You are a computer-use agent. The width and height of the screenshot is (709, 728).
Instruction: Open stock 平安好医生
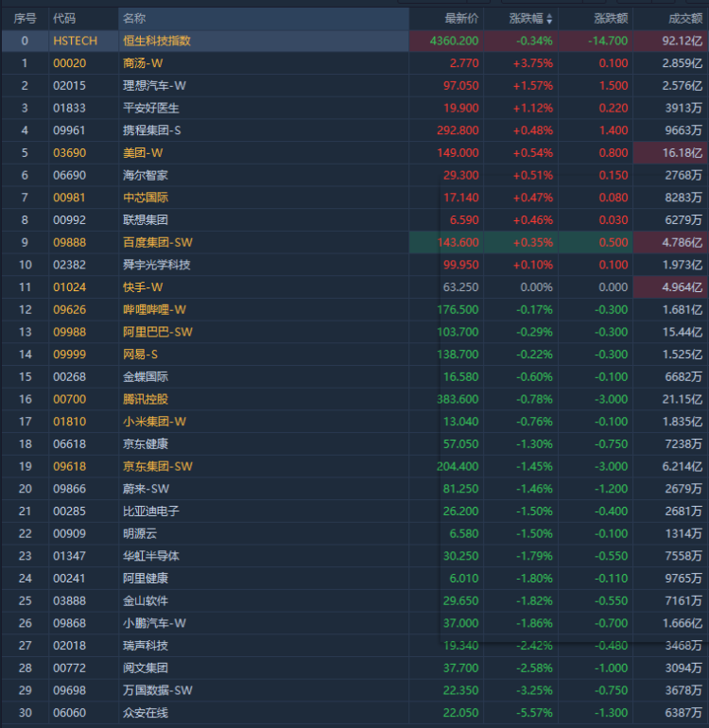(151, 108)
